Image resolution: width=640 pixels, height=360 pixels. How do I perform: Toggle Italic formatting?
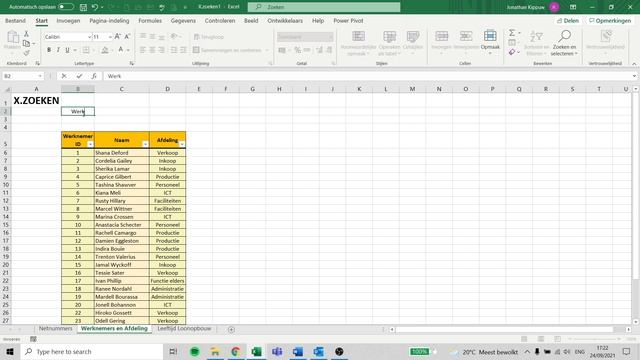pyautogui.click(x=58, y=50)
